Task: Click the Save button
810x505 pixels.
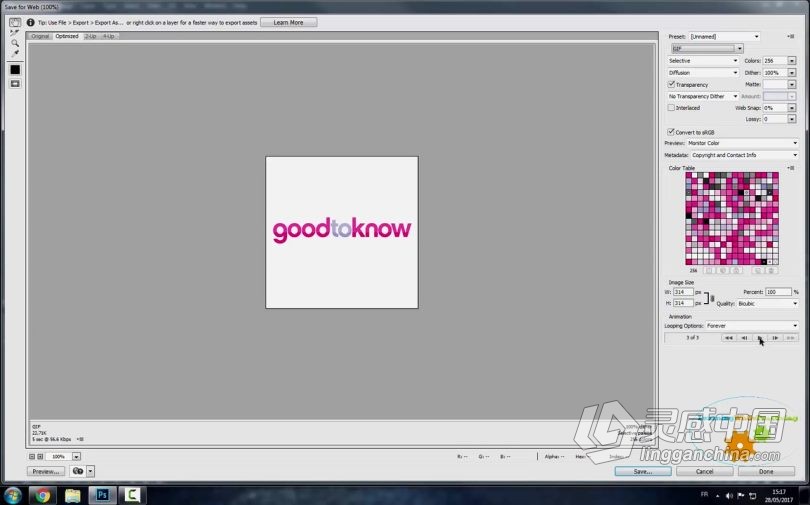Action: [x=643, y=471]
